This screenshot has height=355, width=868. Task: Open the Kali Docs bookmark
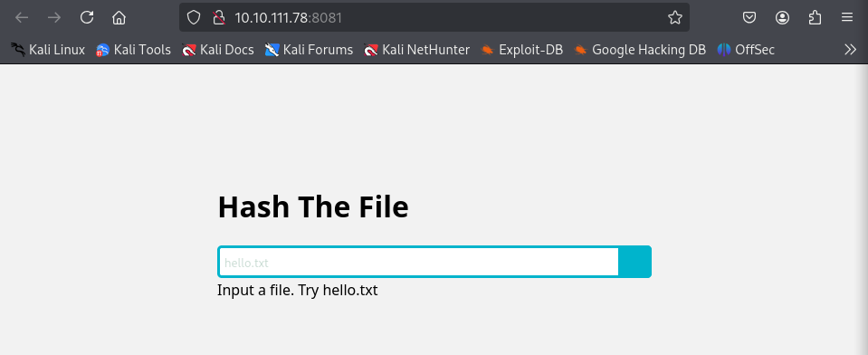[217, 50]
